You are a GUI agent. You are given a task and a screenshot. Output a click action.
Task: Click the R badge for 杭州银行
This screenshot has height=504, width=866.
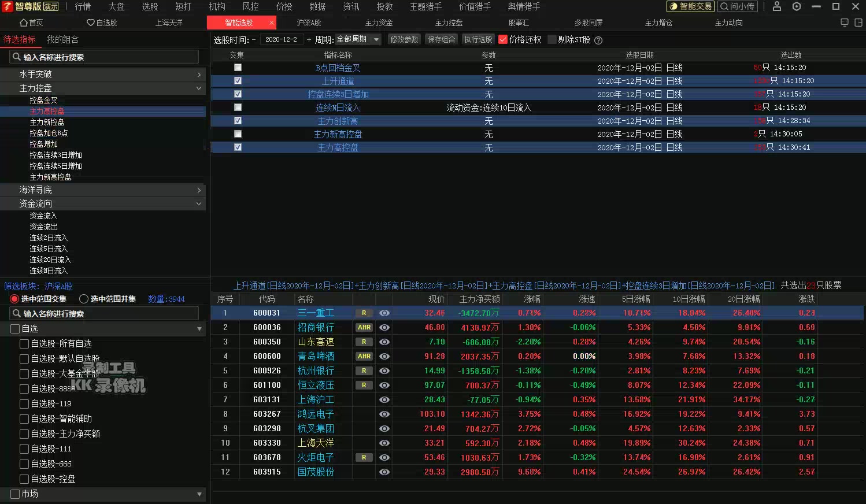pos(364,370)
